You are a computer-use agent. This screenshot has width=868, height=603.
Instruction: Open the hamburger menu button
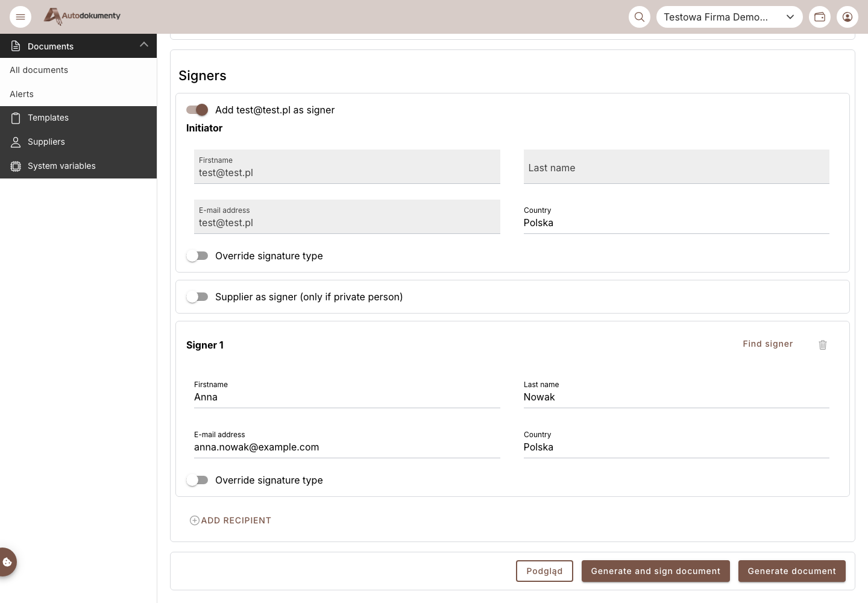tap(20, 17)
